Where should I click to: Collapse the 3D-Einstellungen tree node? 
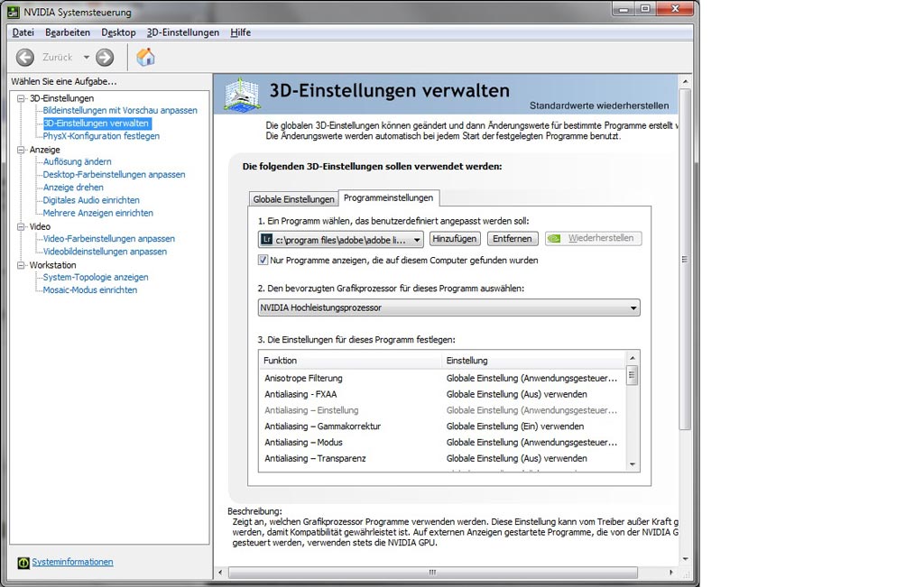coord(22,98)
